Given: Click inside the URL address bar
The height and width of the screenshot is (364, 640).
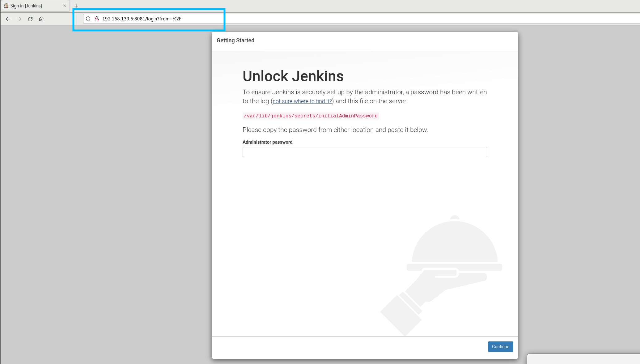Looking at the screenshot, I should (185, 19).
